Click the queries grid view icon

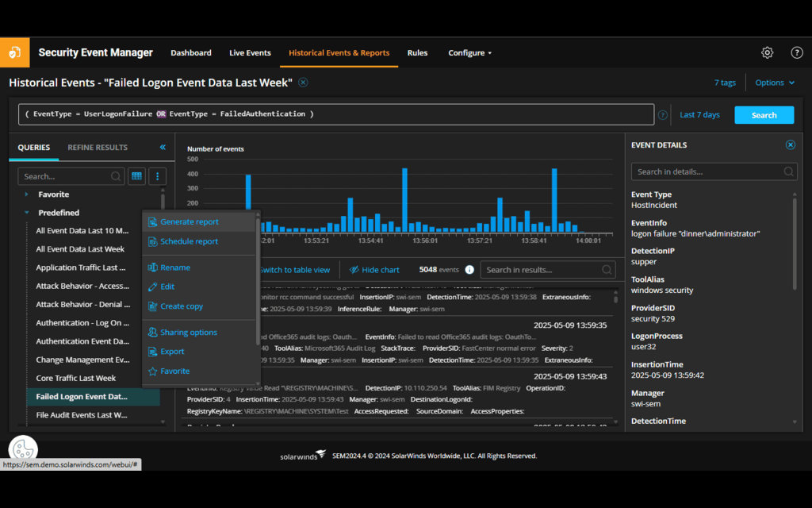(136, 176)
